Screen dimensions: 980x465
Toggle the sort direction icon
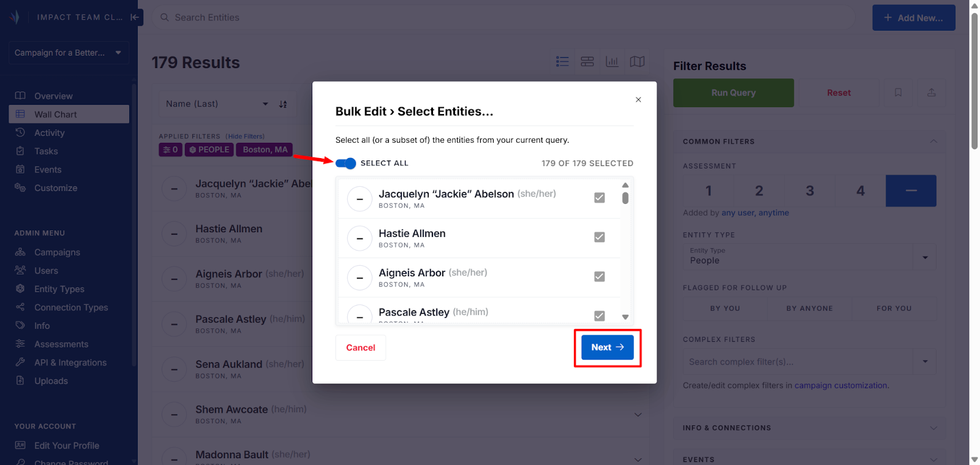pyautogui.click(x=283, y=104)
